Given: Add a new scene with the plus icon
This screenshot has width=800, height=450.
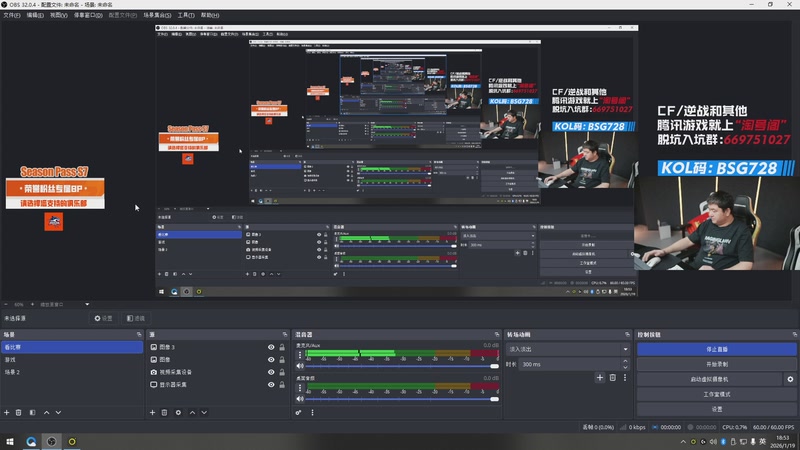Looking at the screenshot, I should pyautogui.click(x=7, y=412).
